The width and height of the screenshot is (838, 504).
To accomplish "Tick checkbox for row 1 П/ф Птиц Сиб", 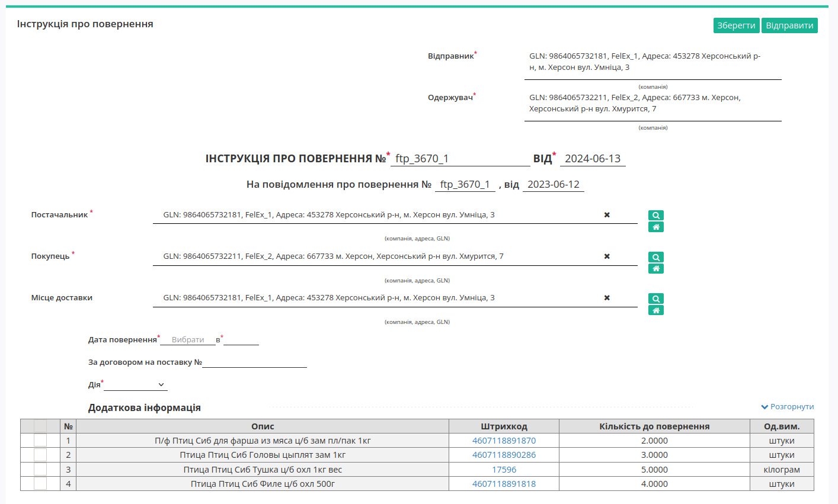I will pos(40,441).
